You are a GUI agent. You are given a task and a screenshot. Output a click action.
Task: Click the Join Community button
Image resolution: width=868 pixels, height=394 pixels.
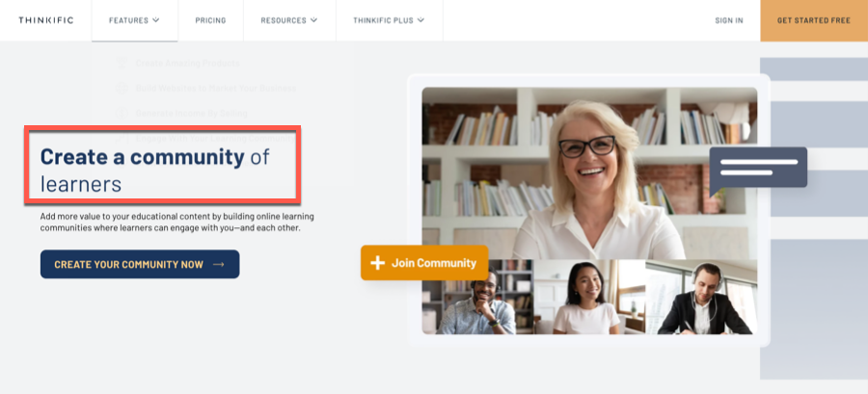tap(424, 263)
